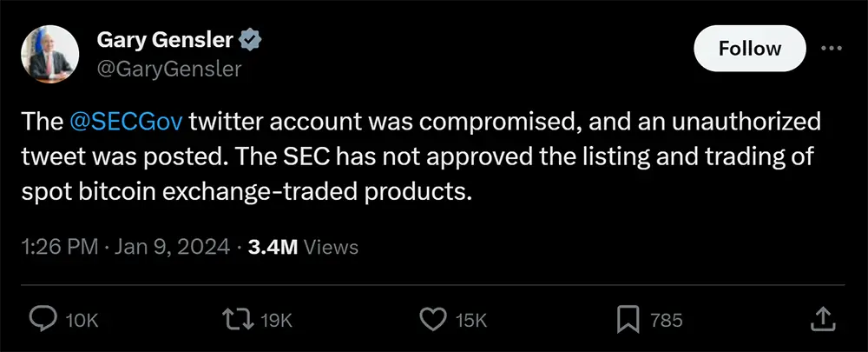Open the @SECGov mention link

125,121
